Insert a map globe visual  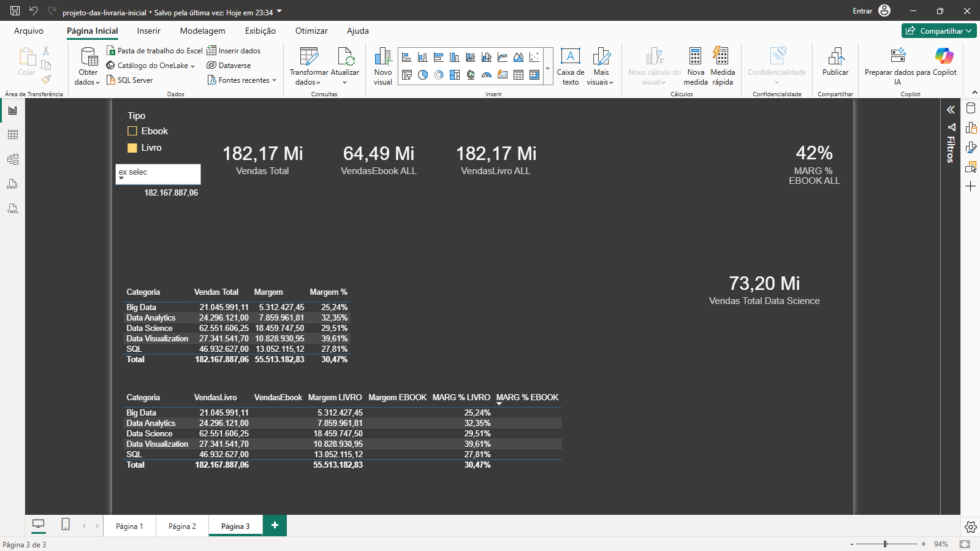click(x=471, y=75)
